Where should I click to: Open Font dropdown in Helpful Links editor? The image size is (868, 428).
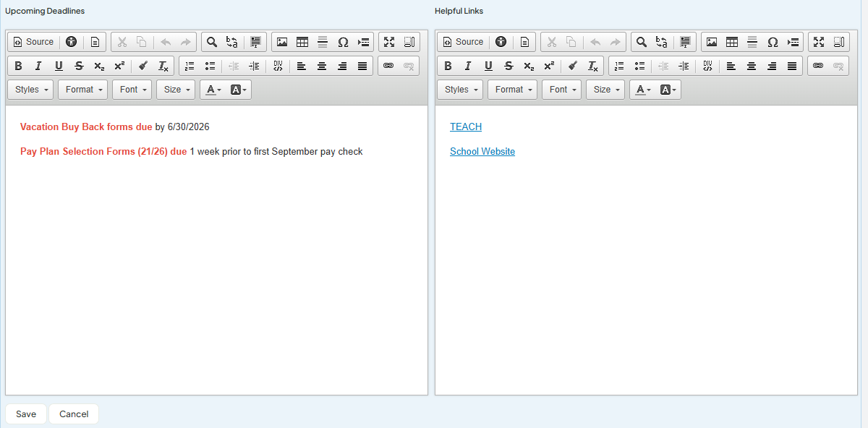tap(562, 90)
